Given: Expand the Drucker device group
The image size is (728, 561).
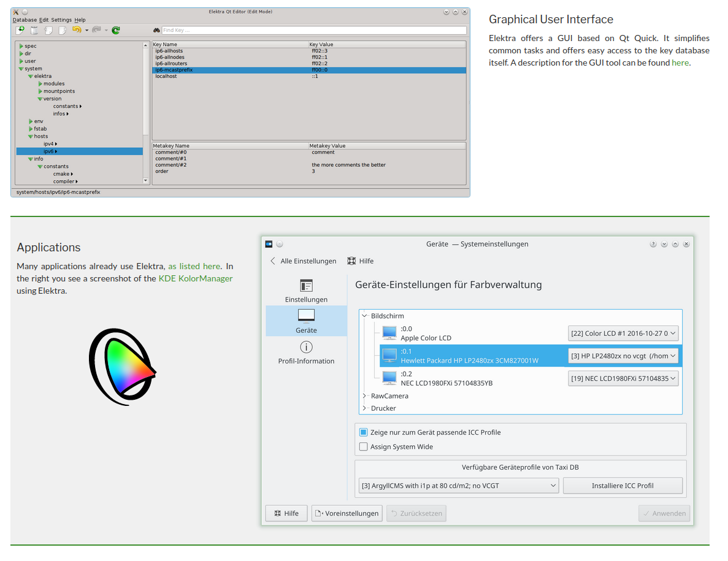Looking at the screenshot, I should pyautogui.click(x=364, y=408).
